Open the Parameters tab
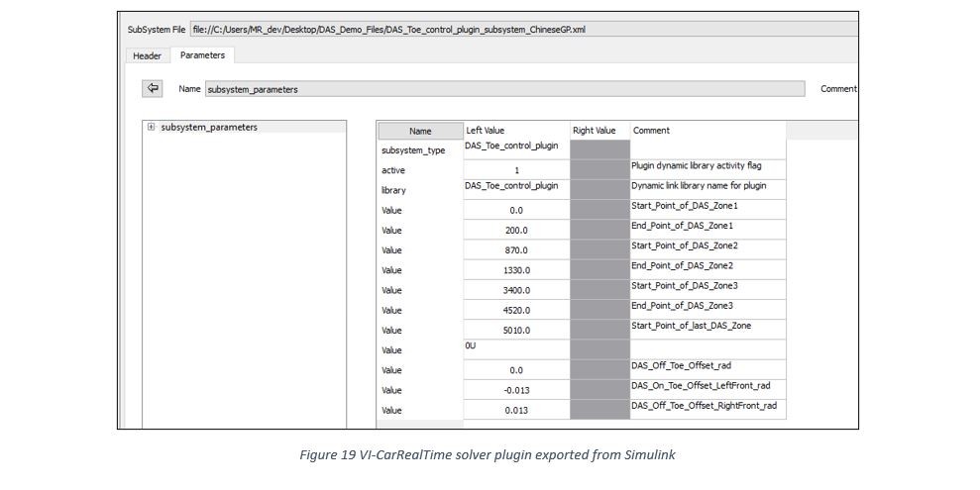 [202, 54]
